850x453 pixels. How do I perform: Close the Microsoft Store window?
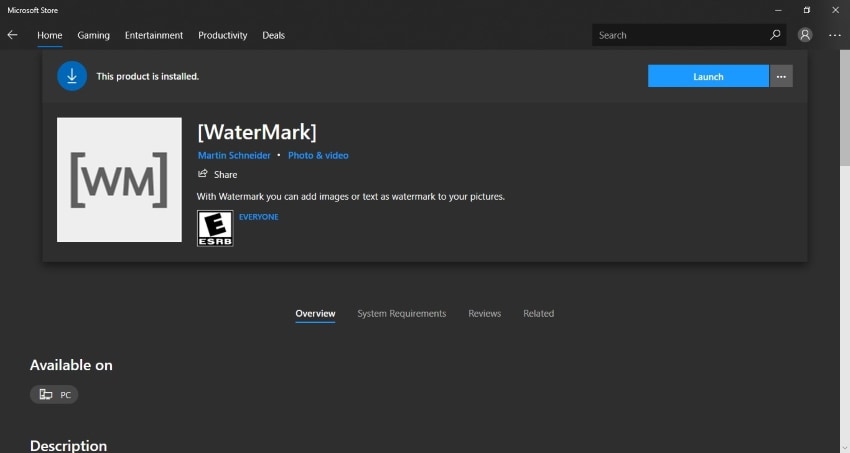[x=835, y=10]
